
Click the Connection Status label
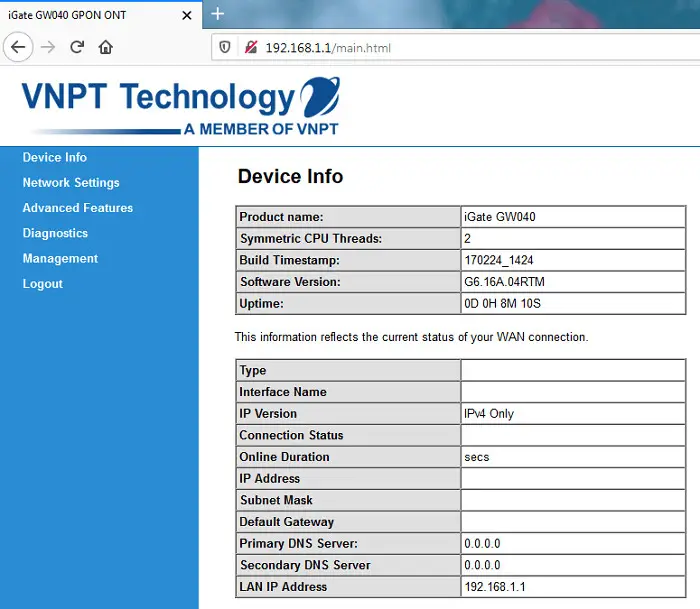point(291,435)
